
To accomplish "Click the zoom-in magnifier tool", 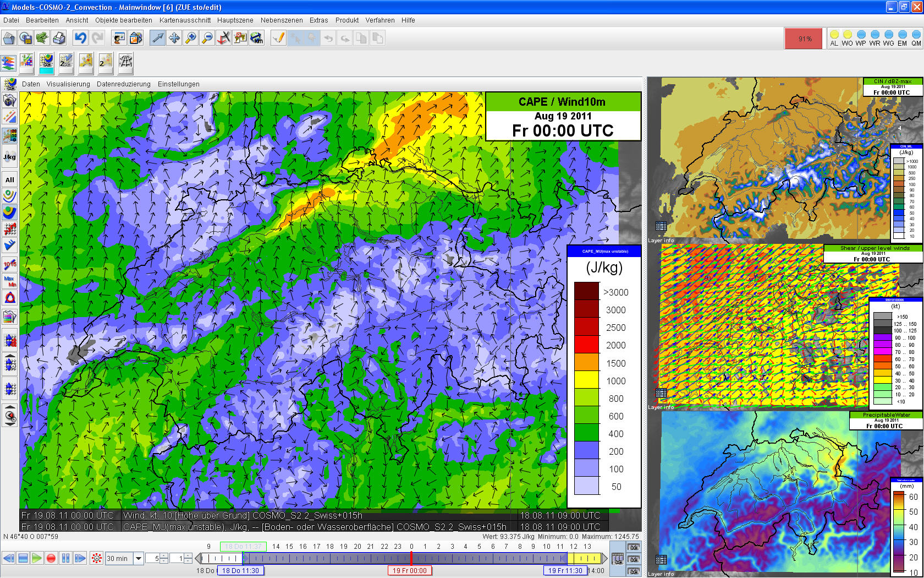I will tap(191, 38).
